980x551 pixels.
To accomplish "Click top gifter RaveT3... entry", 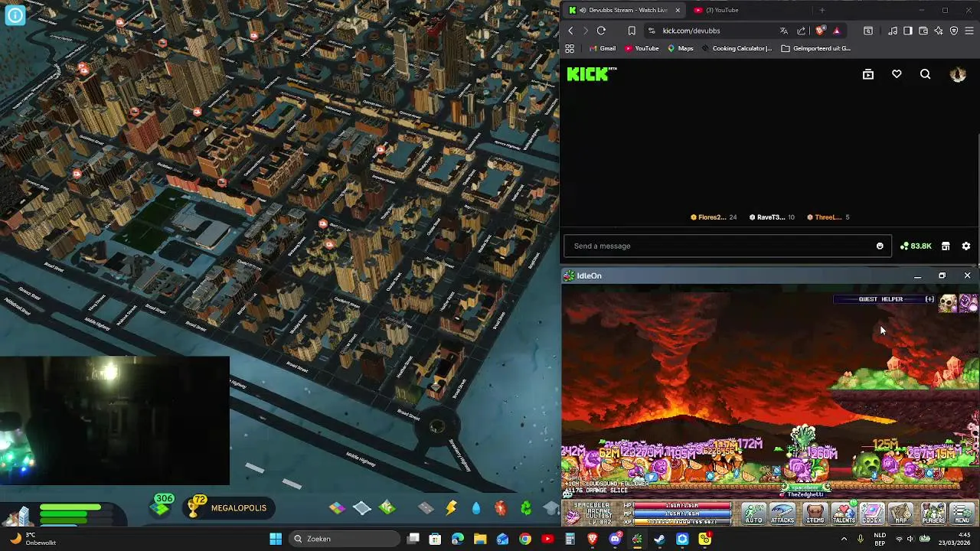I will 771,217.
